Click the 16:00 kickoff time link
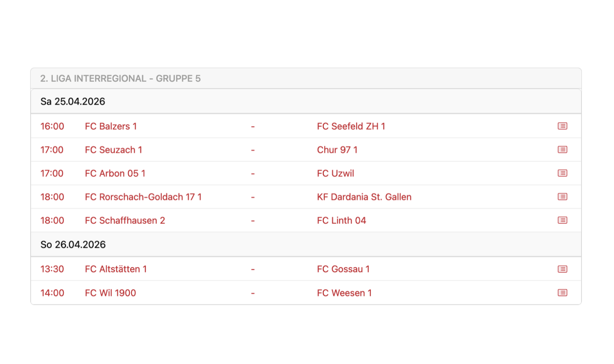The height and width of the screenshot is (364, 614). pos(52,126)
